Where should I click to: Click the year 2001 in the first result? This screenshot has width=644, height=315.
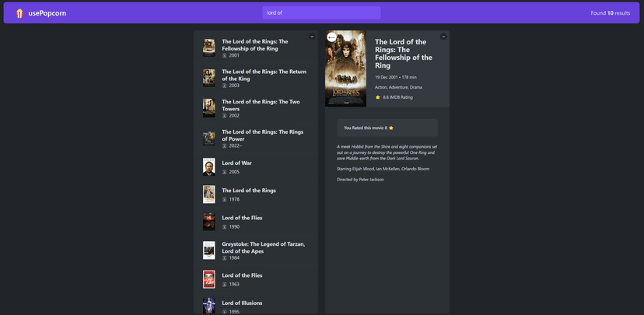234,55
